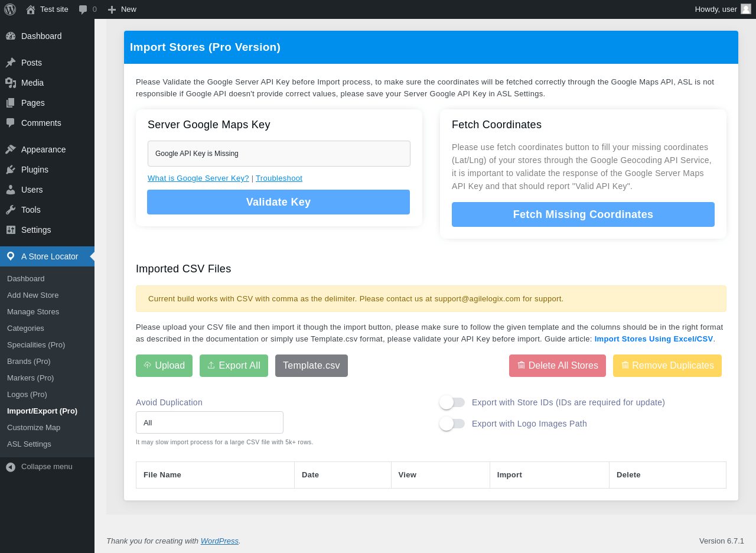Toggle Export with Store IDs switch

click(452, 402)
